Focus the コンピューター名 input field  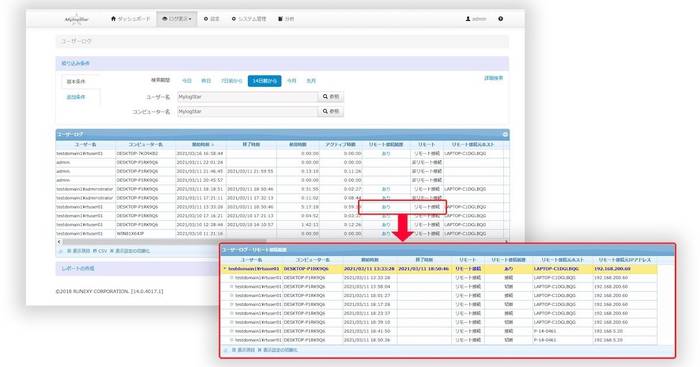click(x=247, y=111)
